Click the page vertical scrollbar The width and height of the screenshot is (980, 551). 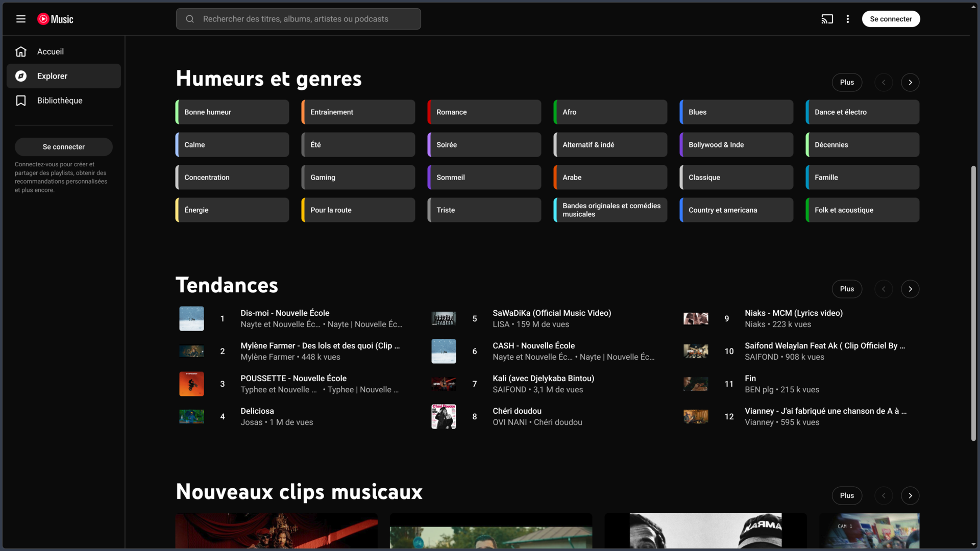[x=973, y=304]
